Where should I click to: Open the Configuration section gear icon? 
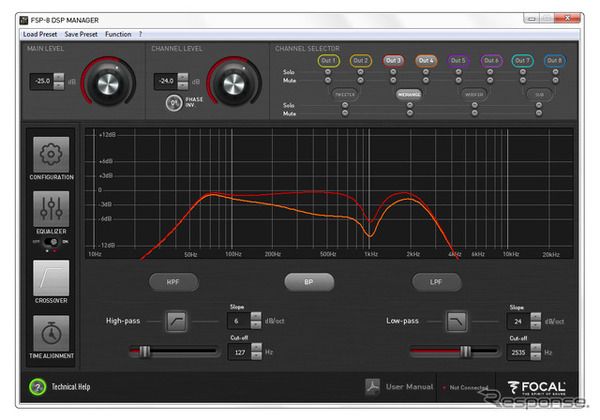coord(51,154)
